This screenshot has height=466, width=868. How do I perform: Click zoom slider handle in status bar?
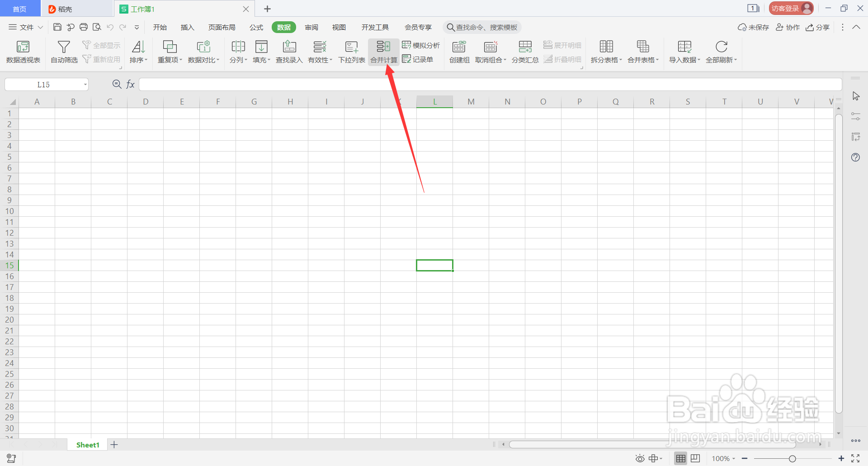click(792, 459)
